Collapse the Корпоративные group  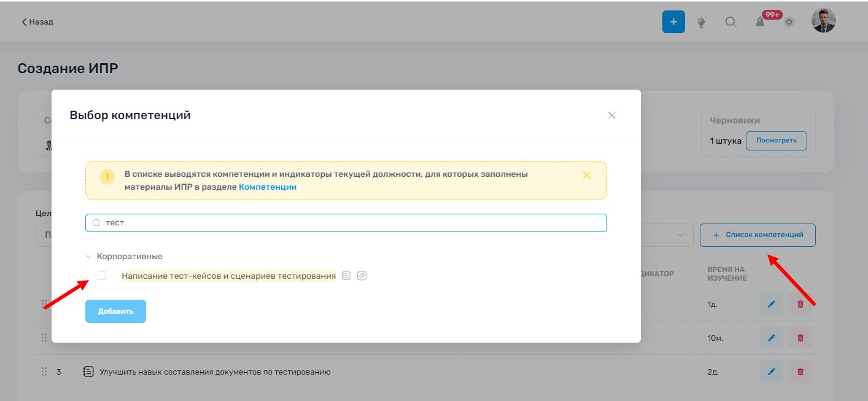point(89,256)
